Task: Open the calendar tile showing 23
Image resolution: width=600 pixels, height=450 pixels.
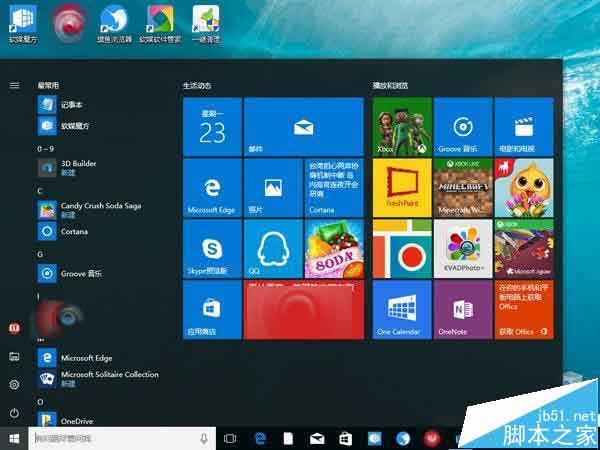Action: [x=212, y=127]
